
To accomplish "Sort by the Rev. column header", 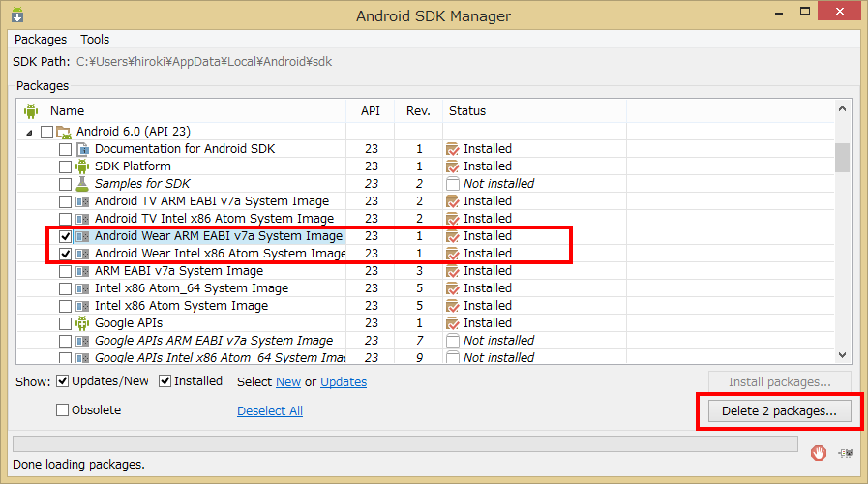I will click(418, 111).
